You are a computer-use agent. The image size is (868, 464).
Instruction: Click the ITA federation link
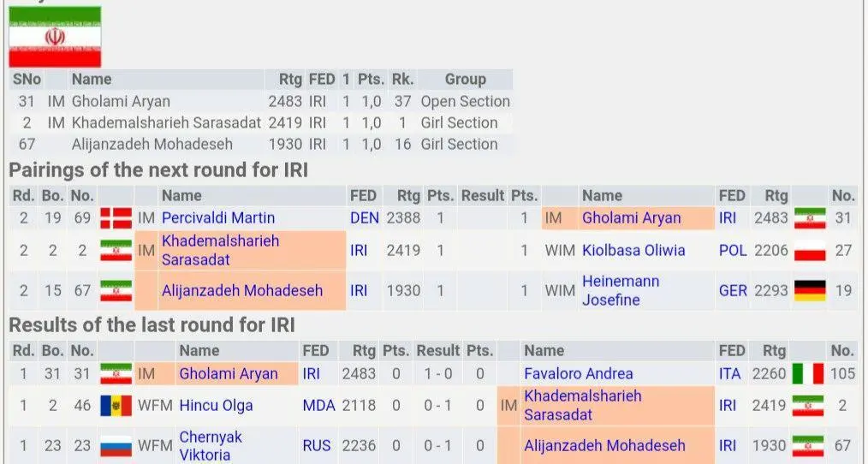pyautogui.click(x=729, y=373)
